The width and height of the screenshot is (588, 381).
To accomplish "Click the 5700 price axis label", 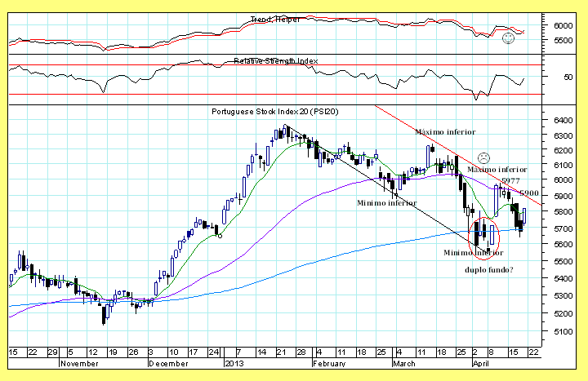I will tap(563, 228).
